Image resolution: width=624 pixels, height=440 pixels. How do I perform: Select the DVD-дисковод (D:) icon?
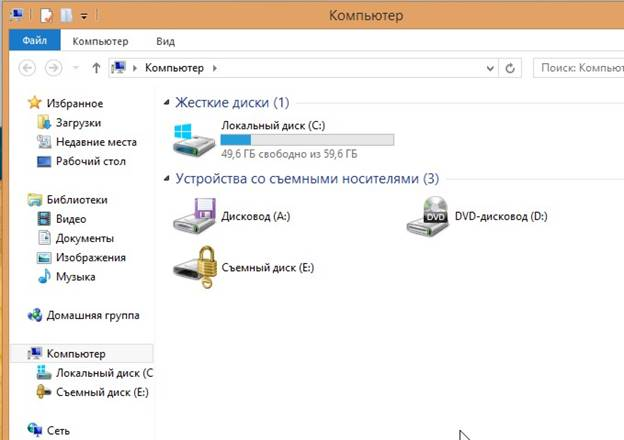[428, 216]
